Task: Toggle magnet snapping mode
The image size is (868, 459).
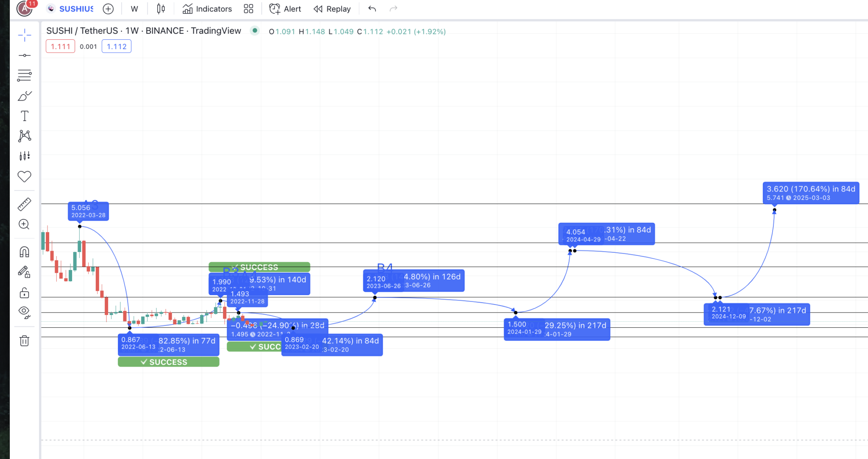Action: pyautogui.click(x=25, y=252)
